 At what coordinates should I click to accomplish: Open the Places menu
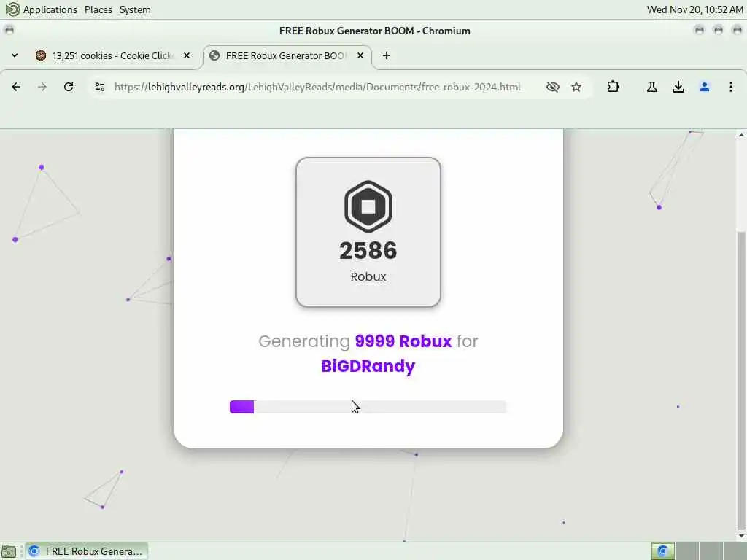point(98,9)
